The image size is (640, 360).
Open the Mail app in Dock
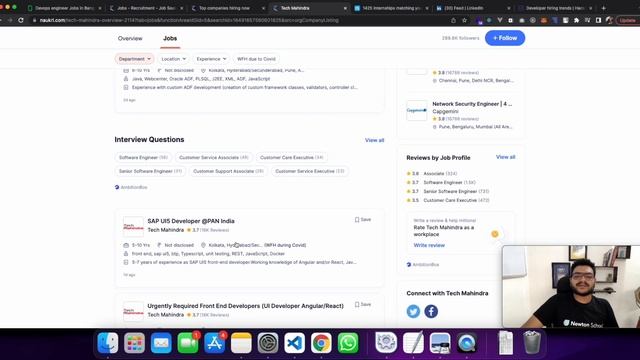pos(161,343)
